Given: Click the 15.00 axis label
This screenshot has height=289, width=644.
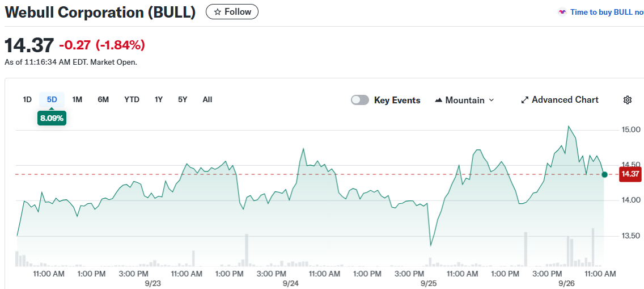Looking at the screenshot, I should click(630, 130).
